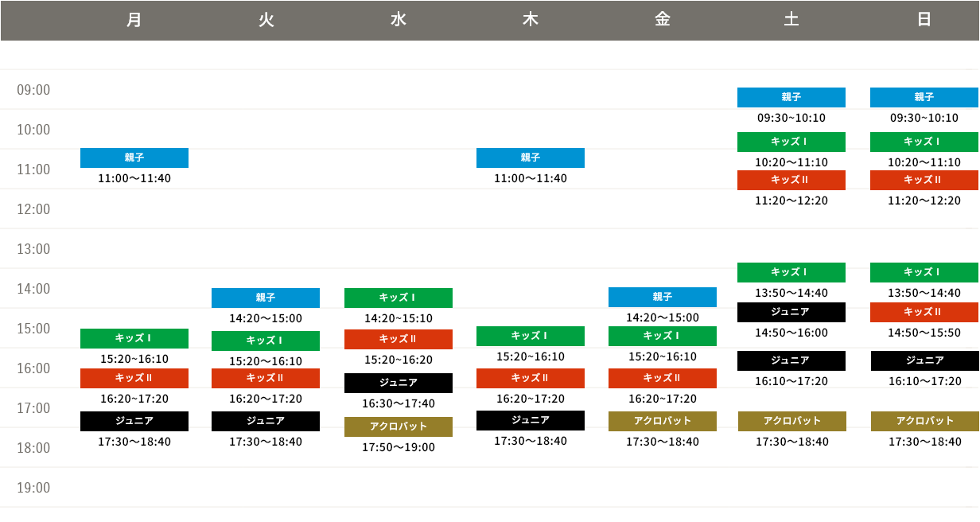Screen dimensions: 980x522
Task: Select Thursday's 親子 class block
Action: 530,158
